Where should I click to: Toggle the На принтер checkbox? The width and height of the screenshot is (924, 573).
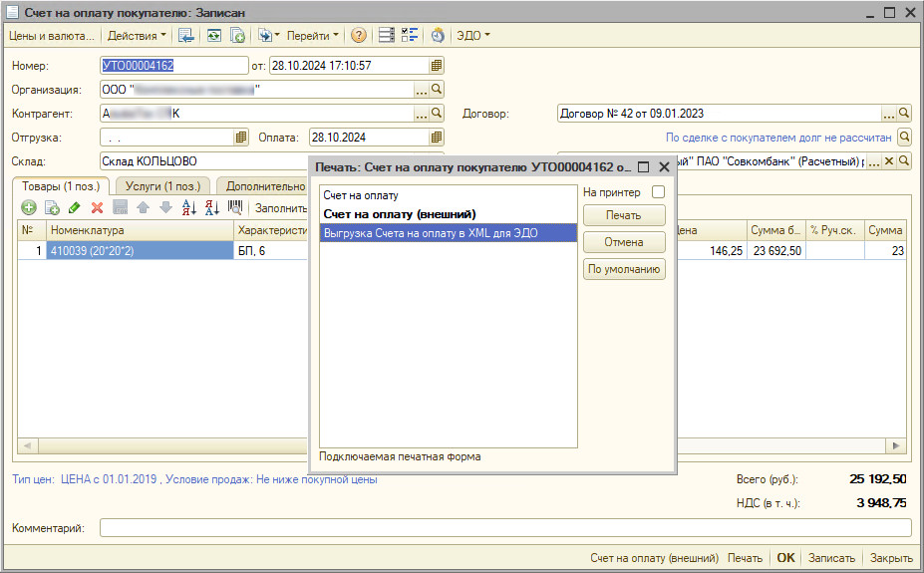[658, 192]
